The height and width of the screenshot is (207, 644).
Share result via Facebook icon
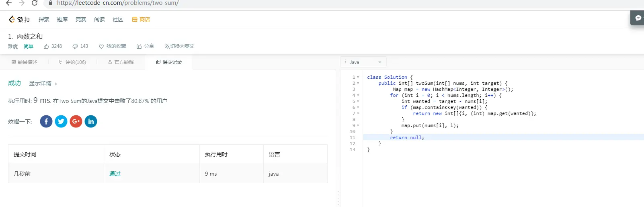46,121
